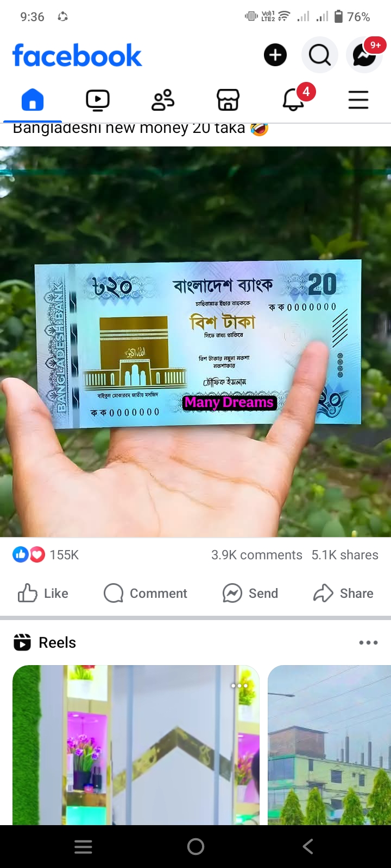Open the Marketplace storefront icon
Image resolution: width=391 pixels, height=868 pixels.
(x=228, y=100)
